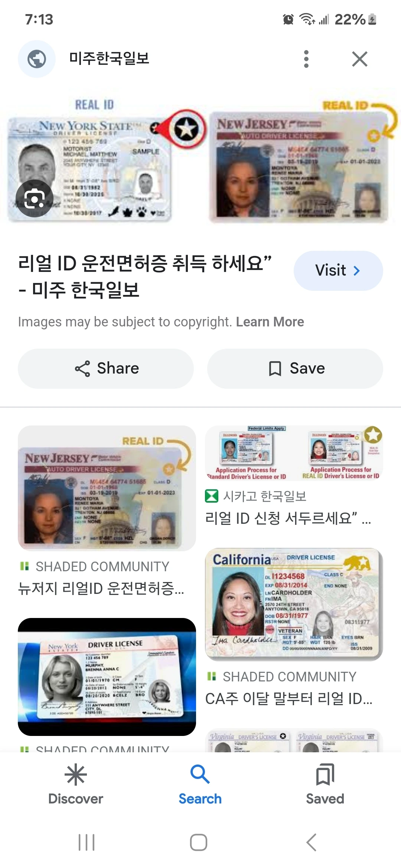Image resolution: width=401 pixels, height=868 pixels.
Task: Tap the share icon
Action: pyautogui.click(x=82, y=368)
